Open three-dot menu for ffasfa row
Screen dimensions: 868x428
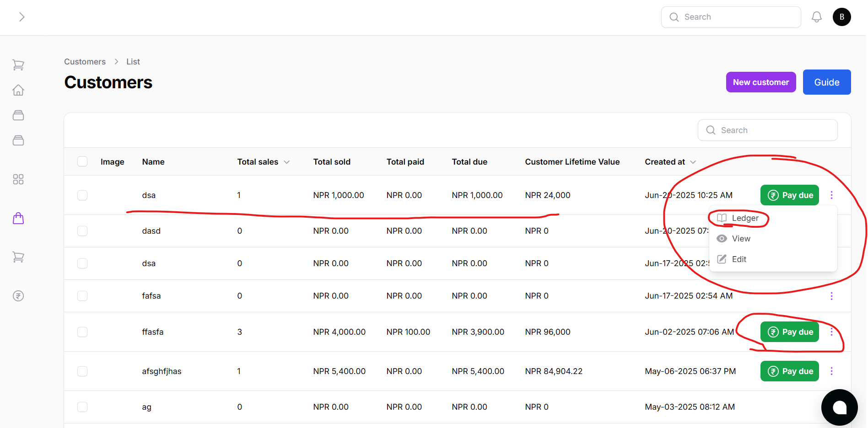[x=831, y=332]
